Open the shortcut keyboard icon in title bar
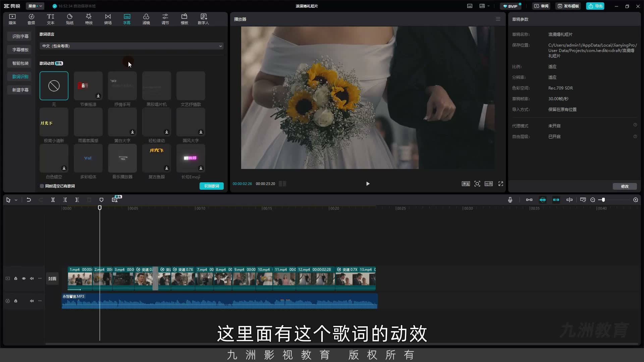This screenshot has width=644, height=362. tap(470, 6)
